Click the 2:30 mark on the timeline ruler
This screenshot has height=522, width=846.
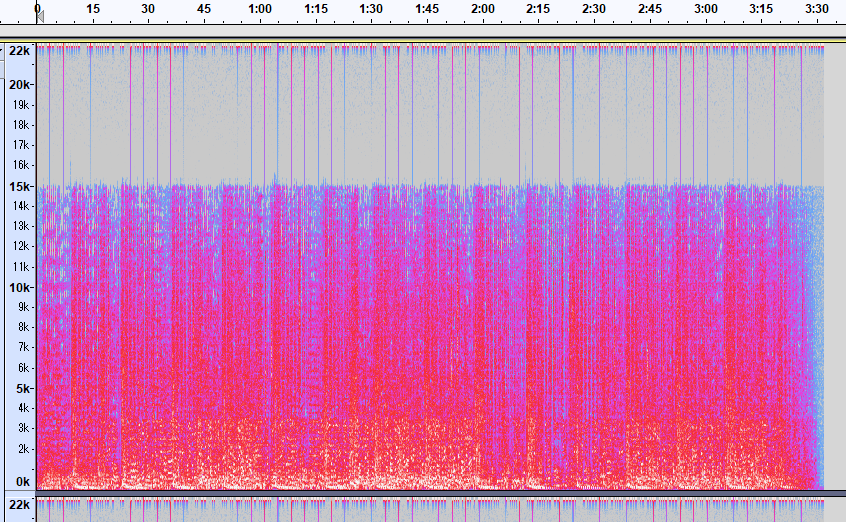coord(594,9)
